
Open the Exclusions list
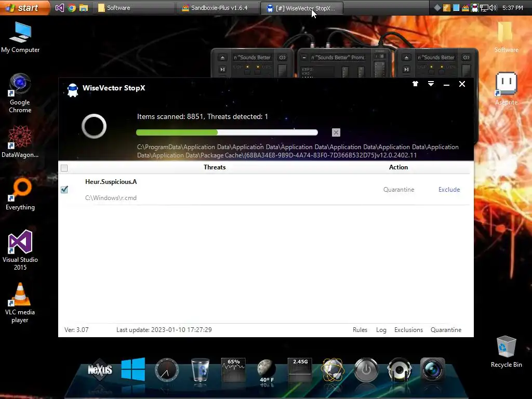point(408,330)
